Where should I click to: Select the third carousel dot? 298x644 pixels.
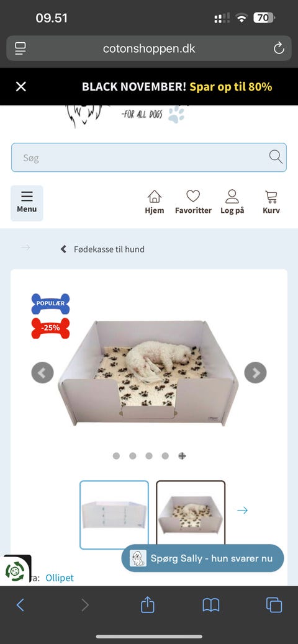click(x=149, y=456)
